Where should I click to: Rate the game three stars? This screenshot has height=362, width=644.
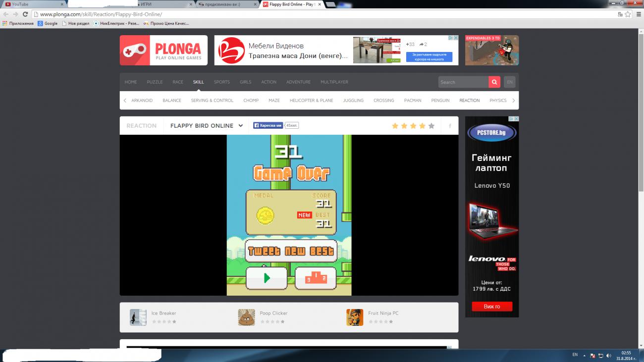coord(413,126)
